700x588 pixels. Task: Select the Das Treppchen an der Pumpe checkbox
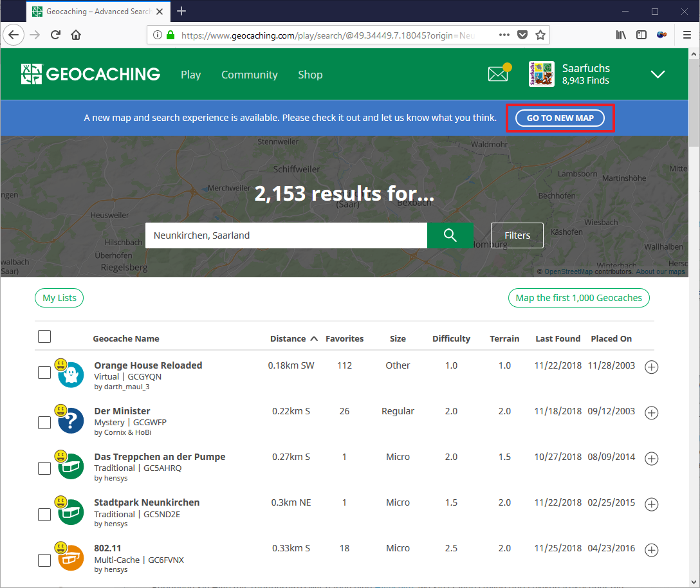[x=44, y=468]
